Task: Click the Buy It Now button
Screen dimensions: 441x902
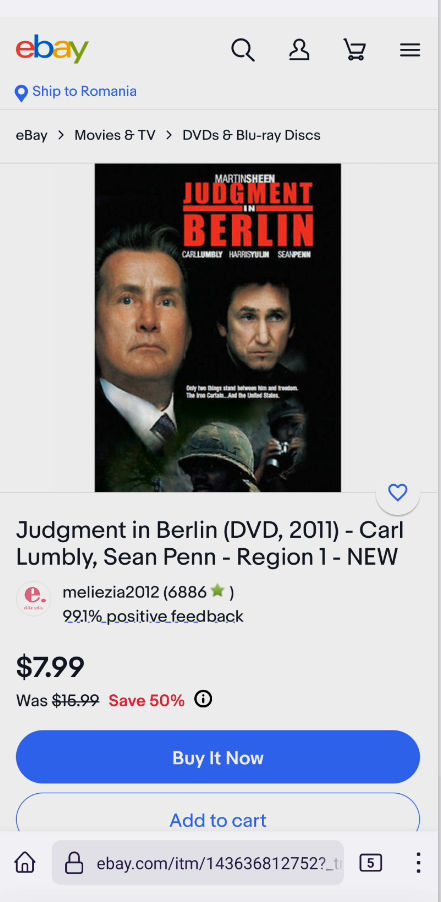Action: tap(218, 757)
